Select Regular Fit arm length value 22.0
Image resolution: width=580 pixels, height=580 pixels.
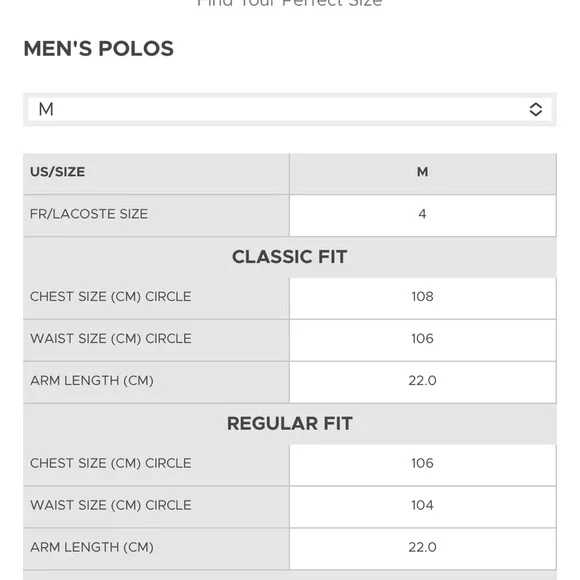[x=422, y=549]
